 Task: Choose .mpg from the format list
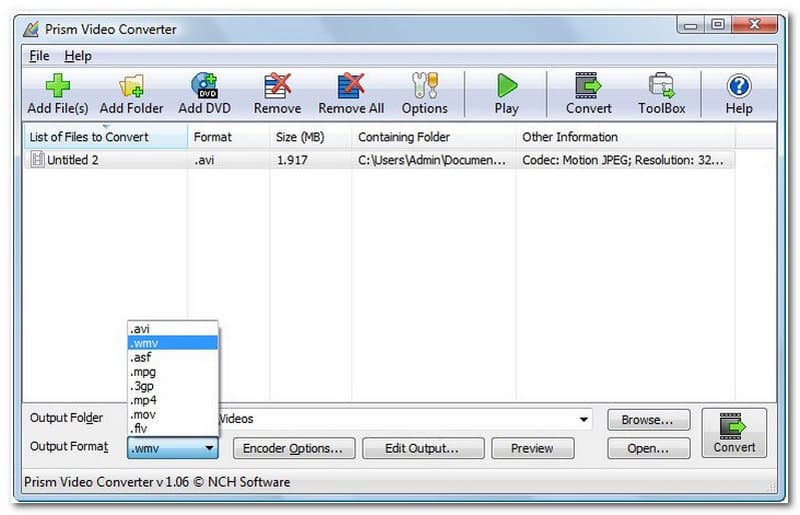pos(172,372)
